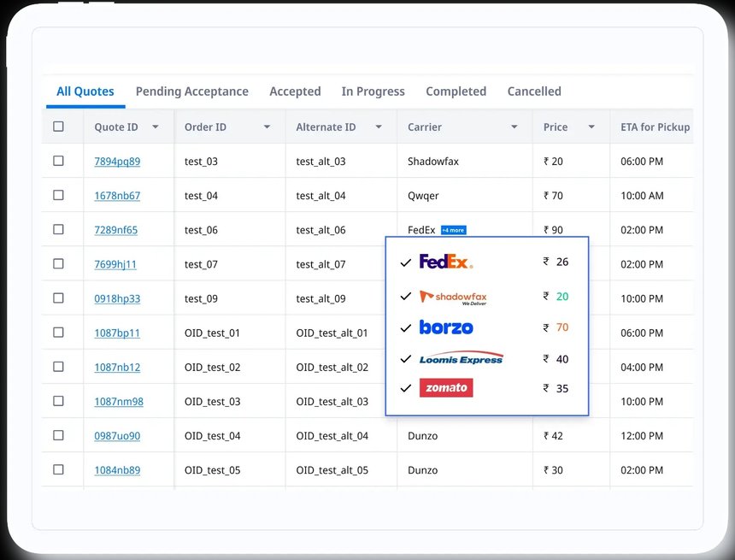
Task: Expand the Carrier column dropdown arrow
Action: (x=514, y=127)
